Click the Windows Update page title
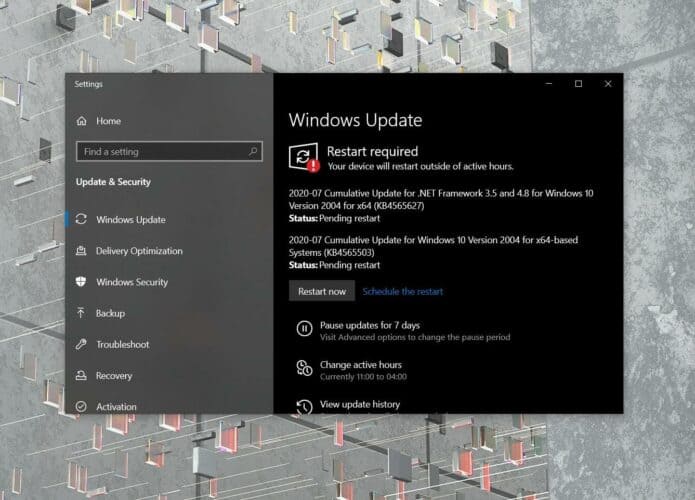Viewport: 695px width, 500px height. click(x=355, y=120)
